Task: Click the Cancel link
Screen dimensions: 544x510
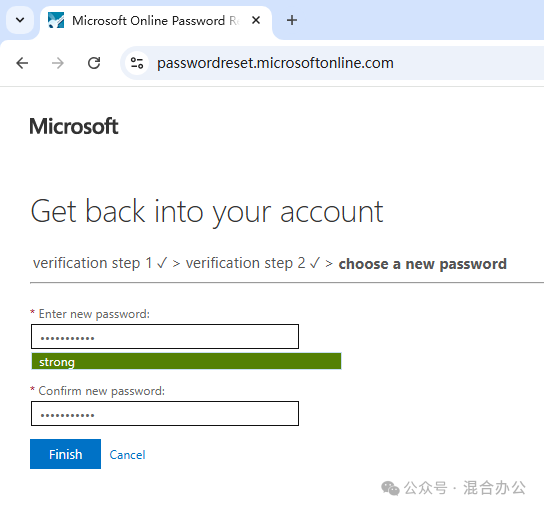Action: pos(127,455)
